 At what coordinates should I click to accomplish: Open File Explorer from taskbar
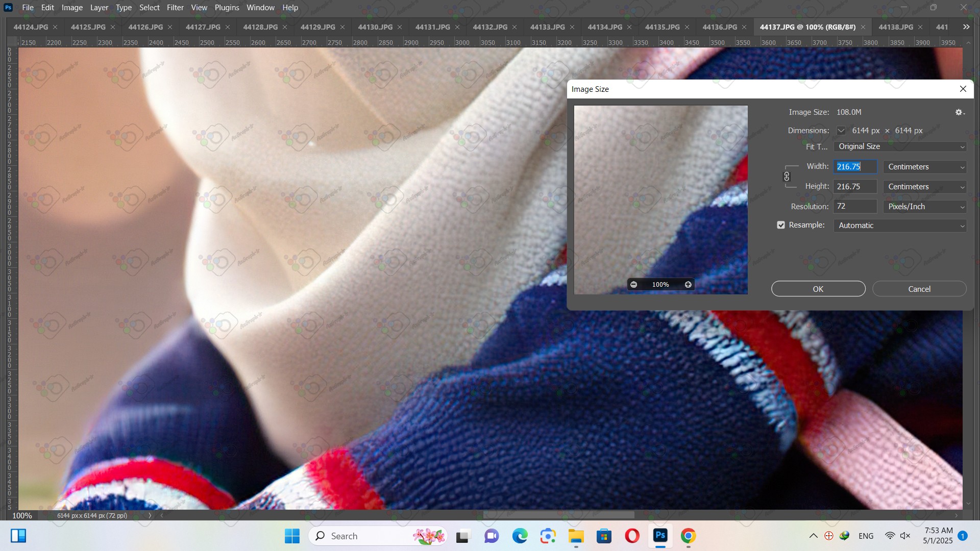[x=576, y=536]
